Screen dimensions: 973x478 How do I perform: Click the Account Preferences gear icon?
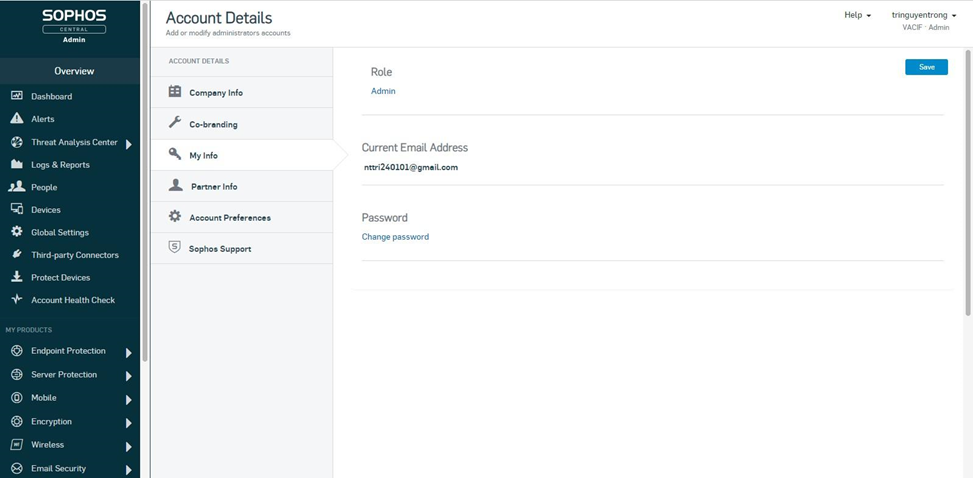coord(175,217)
